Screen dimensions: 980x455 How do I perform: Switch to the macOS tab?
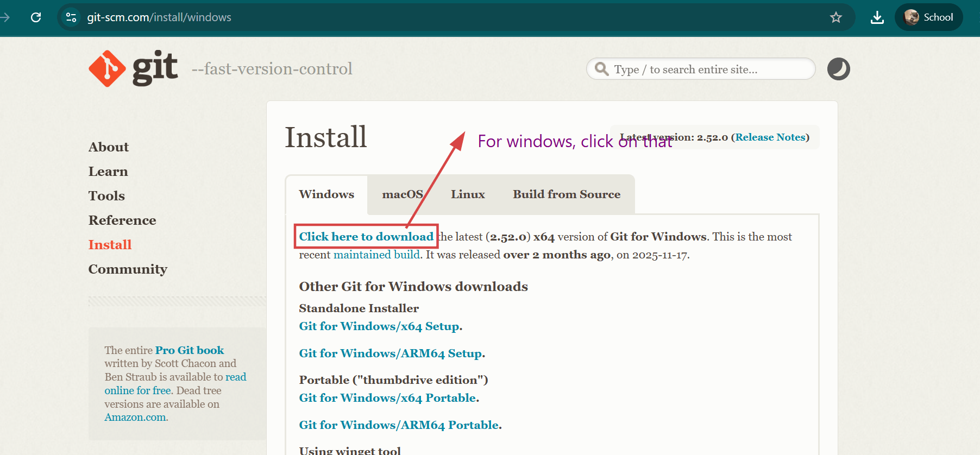[403, 194]
